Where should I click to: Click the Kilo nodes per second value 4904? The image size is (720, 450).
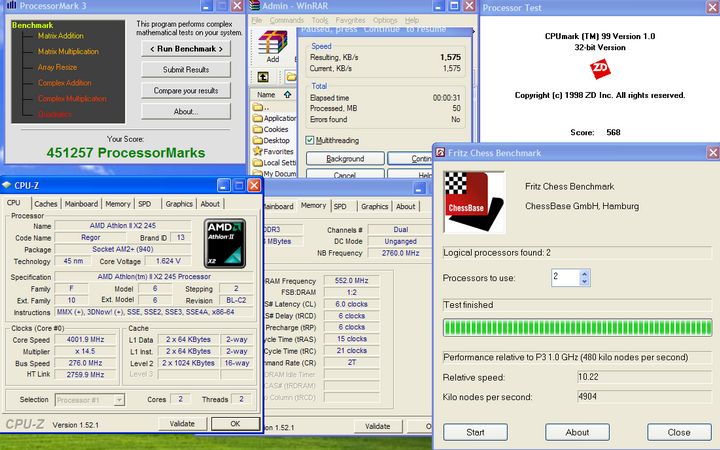click(x=644, y=397)
